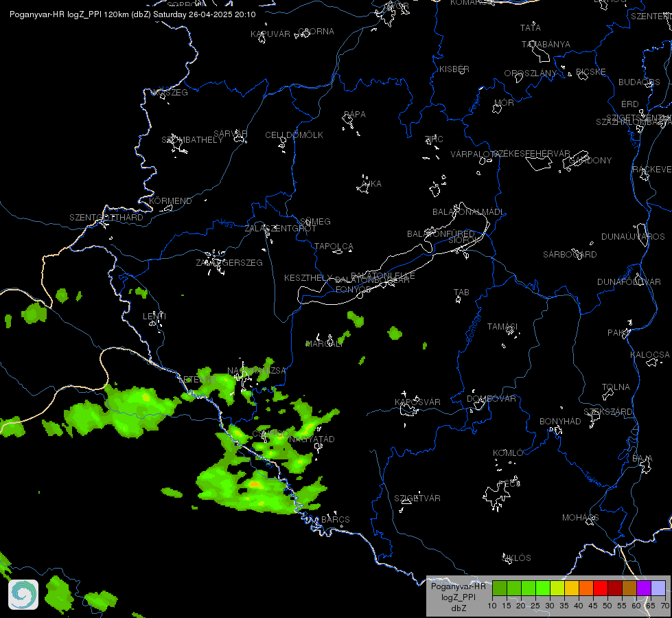
Task: Click the PÉCS city label
Action: (509, 484)
